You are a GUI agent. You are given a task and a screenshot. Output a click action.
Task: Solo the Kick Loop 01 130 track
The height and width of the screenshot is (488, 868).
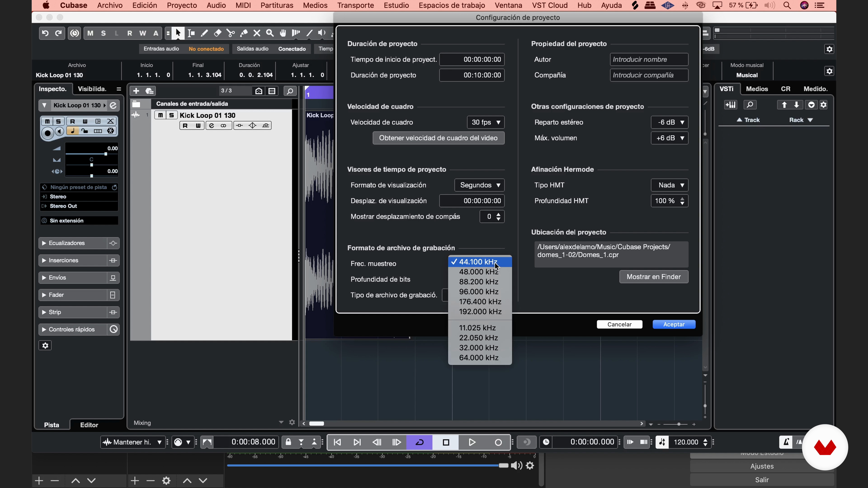172,115
